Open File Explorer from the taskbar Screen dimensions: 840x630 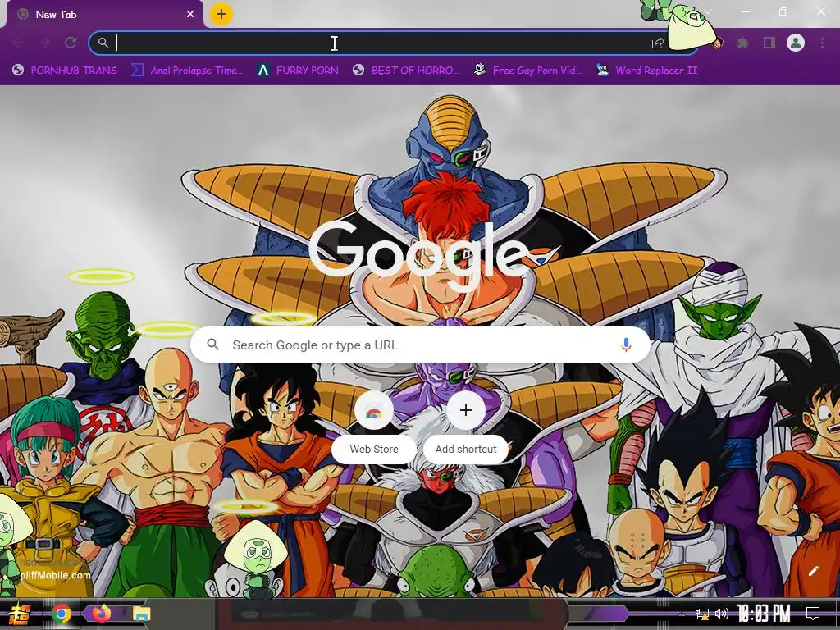tap(141, 614)
